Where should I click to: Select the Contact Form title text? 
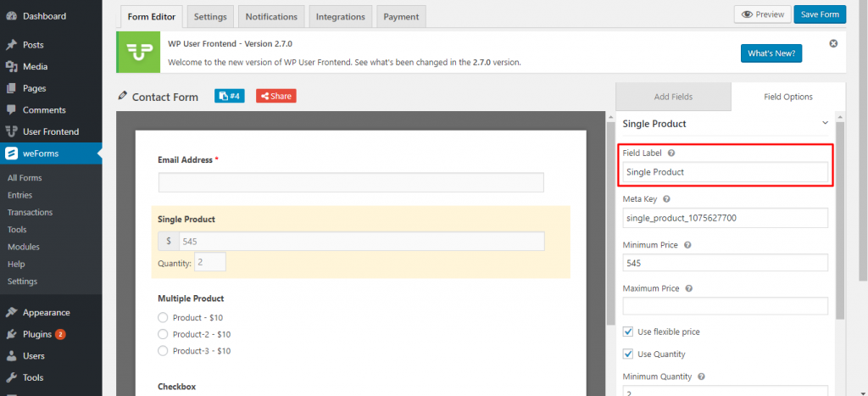click(x=165, y=97)
